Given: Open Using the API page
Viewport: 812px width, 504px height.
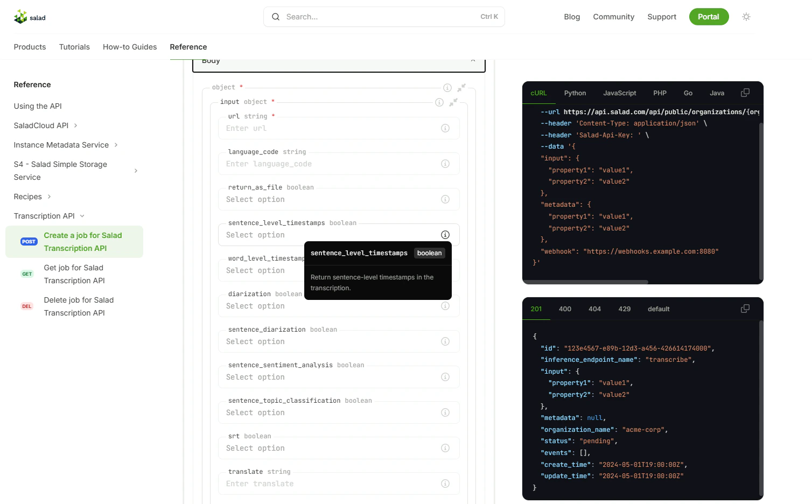Looking at the screenshot, I should [38, 106].
